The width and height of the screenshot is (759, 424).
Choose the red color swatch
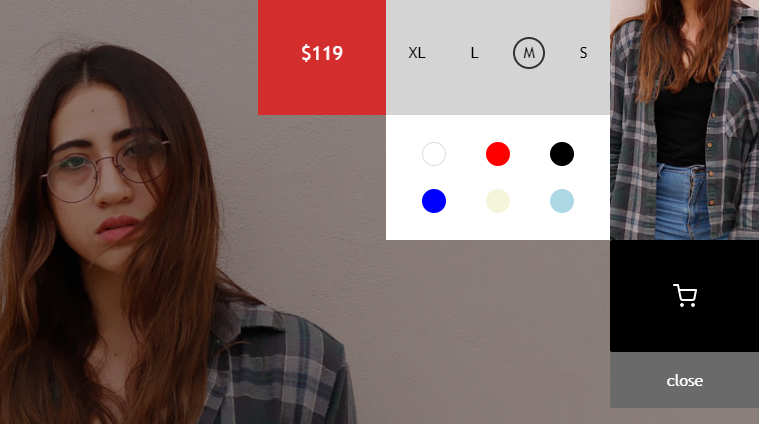(x=498, y=154)
